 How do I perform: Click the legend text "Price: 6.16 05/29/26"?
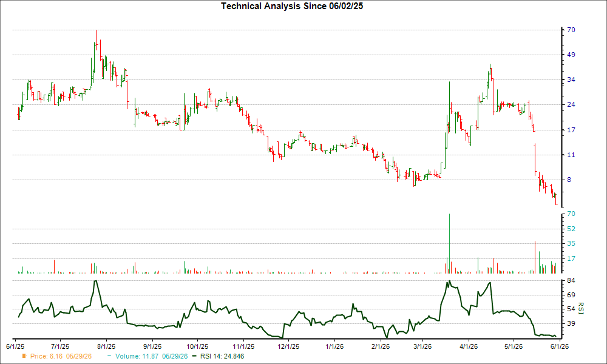click(61, 356)
